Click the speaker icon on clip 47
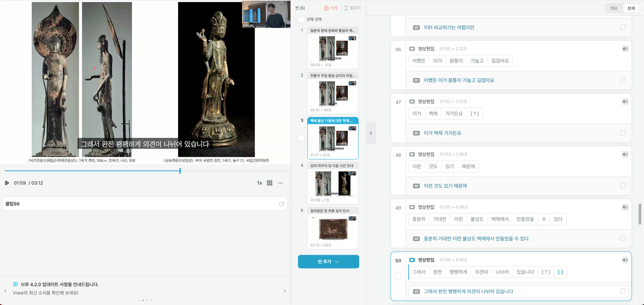 [x=625, y=101]
